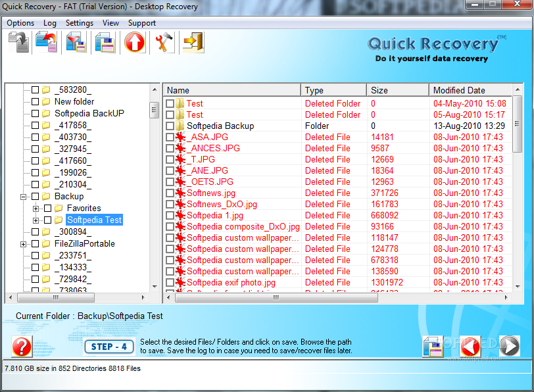
Task: Click the red question mark help icon
Action: (x=22, y=347)
